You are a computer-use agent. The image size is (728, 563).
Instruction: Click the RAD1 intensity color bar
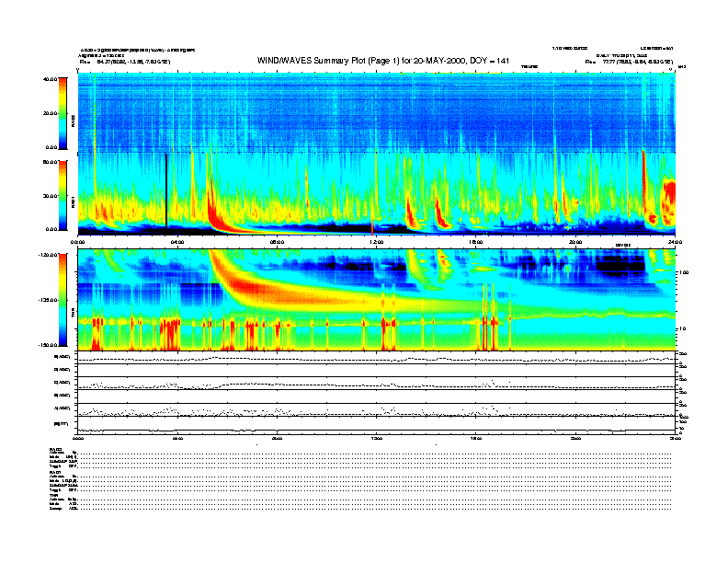(63, 195)
